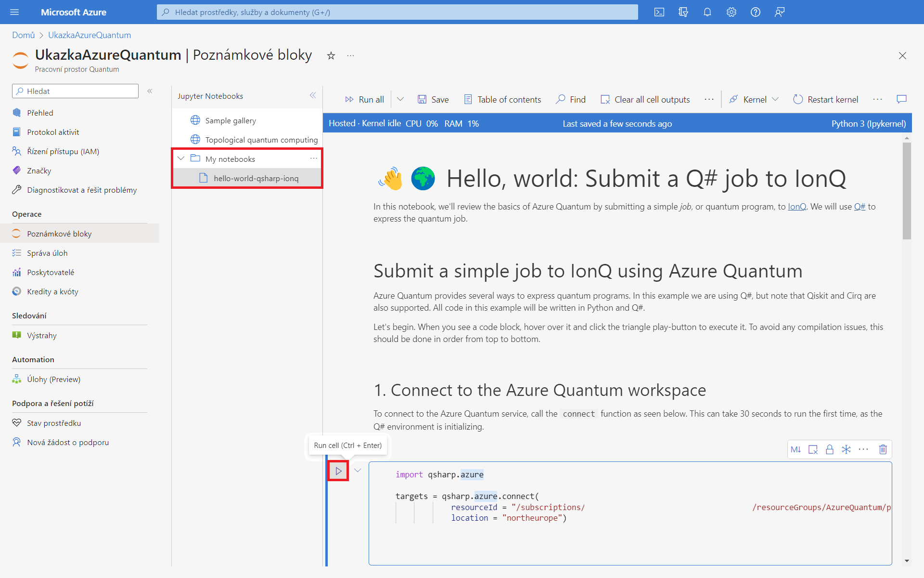Click Restart kernel button
The height and width of the screenshot is (578, 924).
[826, 99]
